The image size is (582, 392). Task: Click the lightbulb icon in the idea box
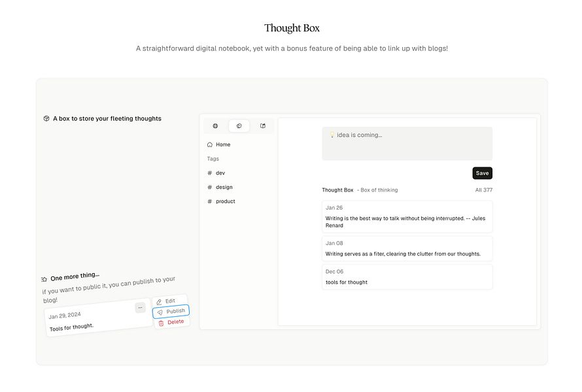[x=332, y=135]
